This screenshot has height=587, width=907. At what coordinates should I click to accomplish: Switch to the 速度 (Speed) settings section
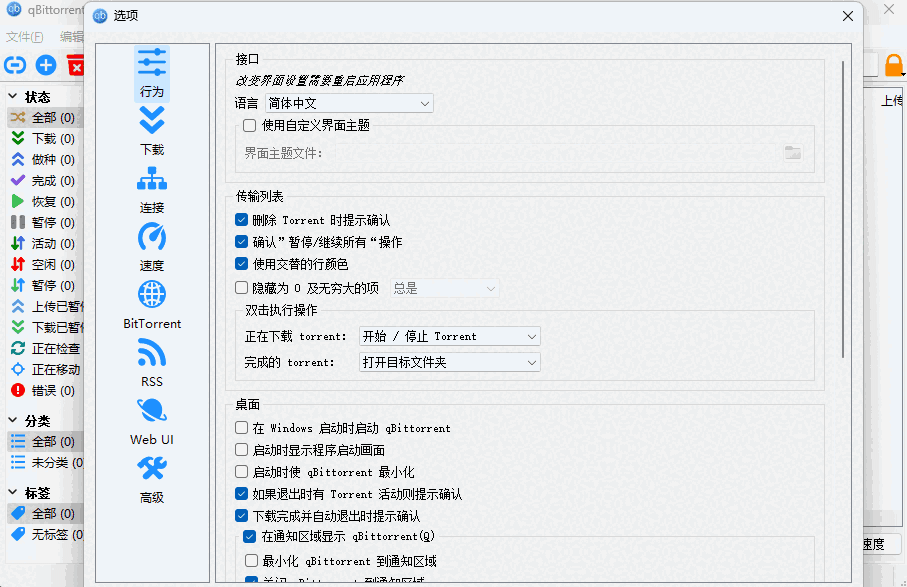click(x=152, y=247)
